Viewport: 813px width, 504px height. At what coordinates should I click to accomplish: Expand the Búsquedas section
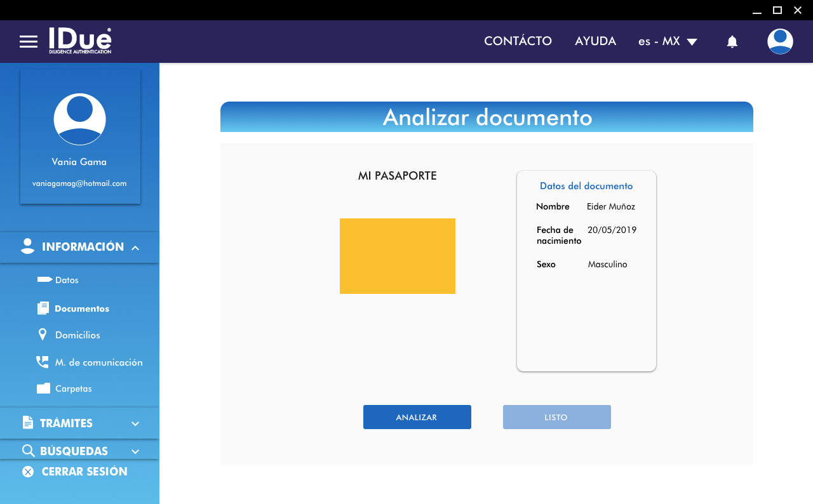(x=135, y=451)
